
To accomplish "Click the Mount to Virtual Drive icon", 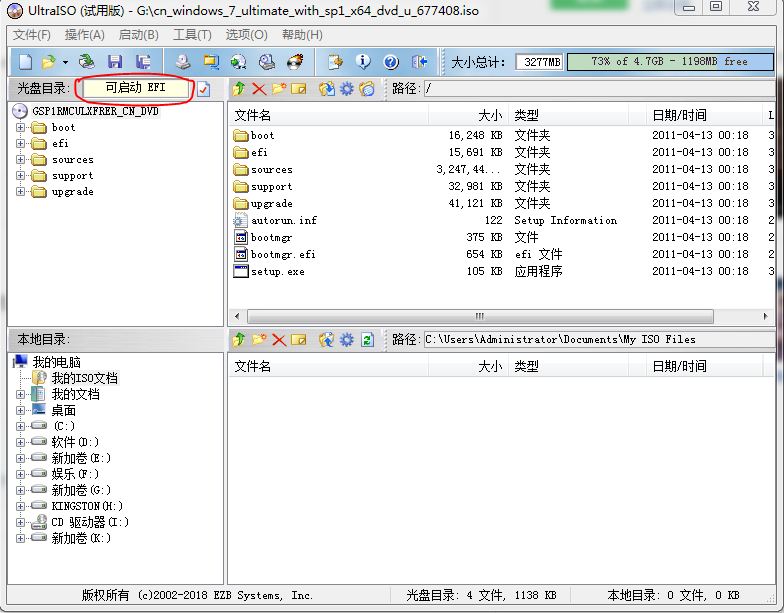I will (266, 62).
